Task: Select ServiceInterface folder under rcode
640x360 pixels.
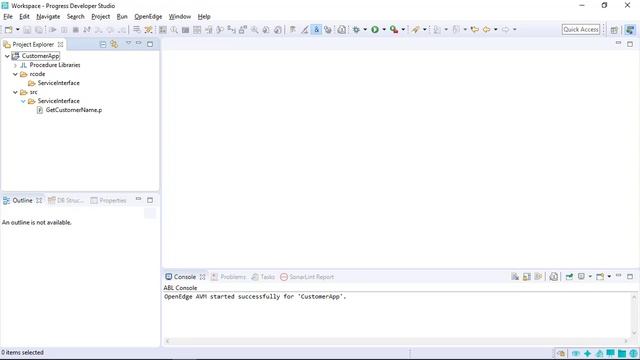Action: (58, 83)
